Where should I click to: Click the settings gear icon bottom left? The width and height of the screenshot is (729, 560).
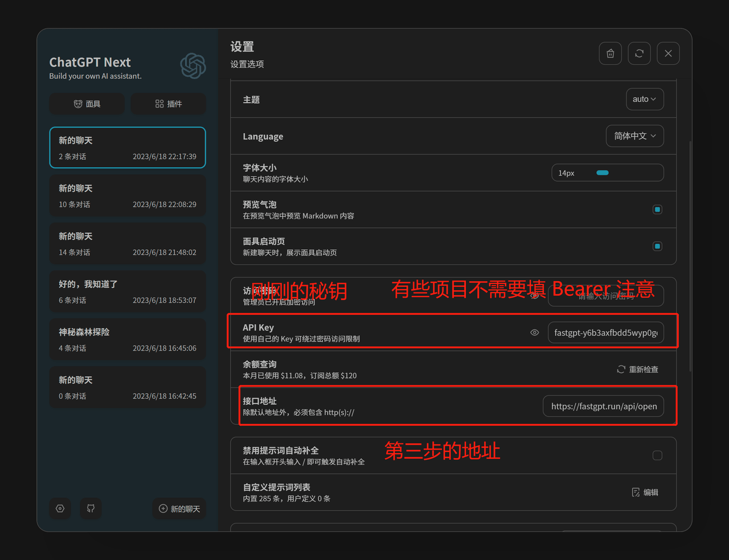point(60,509)
